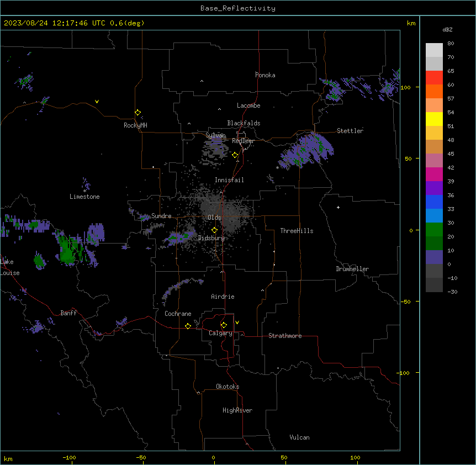This screenshot has width=476, height=465.
Task: Pick the pink 42-45 dBZ legend swatch
Action: point(434,161)
